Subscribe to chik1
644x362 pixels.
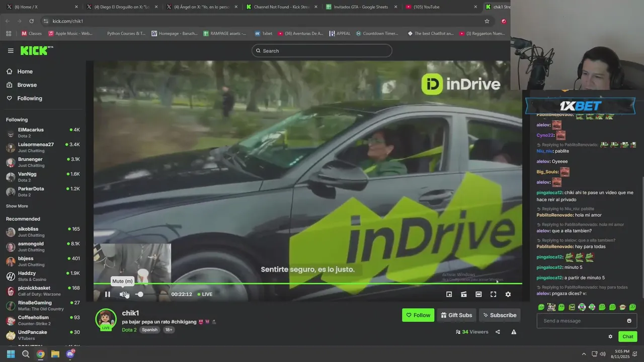pos(500,315)
